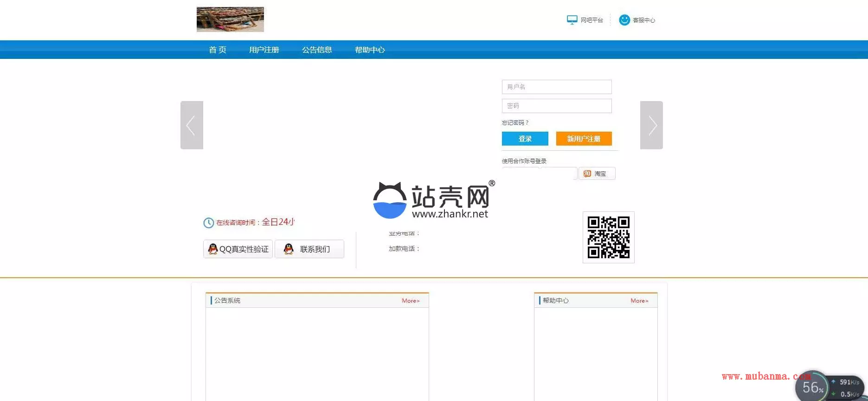
Task: Open the 用户注册 navigation item
Action: click(x=264, y=50)
